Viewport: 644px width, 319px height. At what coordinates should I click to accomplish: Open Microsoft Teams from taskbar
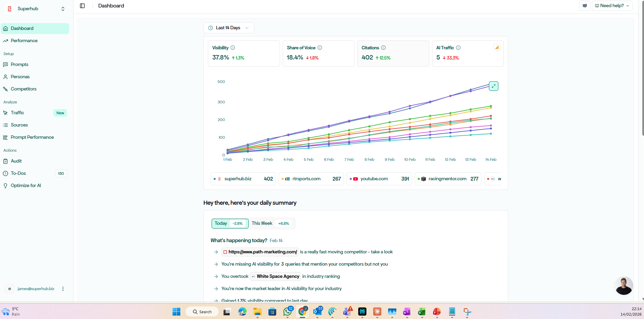pos(347,312)
